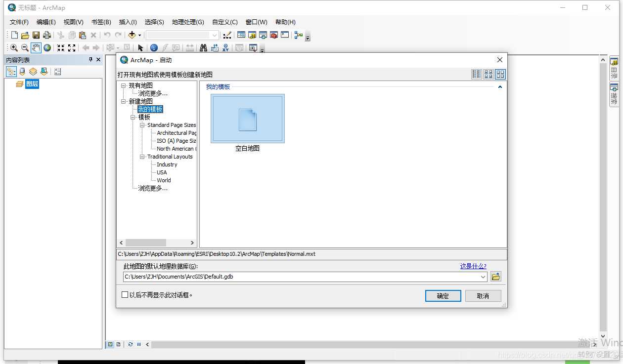Collapse the 新建地图 tree node
Screen dimensions: 623x364
124,101
